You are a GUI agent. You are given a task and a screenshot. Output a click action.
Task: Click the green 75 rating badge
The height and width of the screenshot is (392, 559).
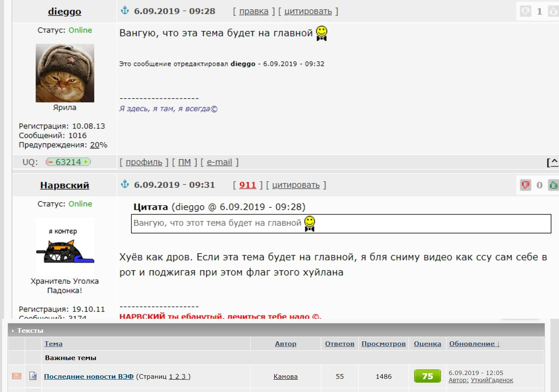coord(427,376)
